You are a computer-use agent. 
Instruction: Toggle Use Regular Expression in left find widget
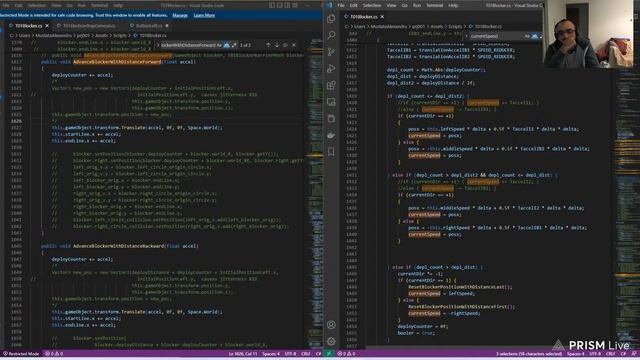234,45
